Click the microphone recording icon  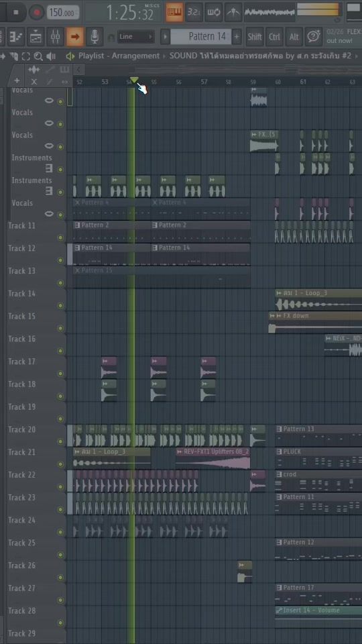pyautogui.click(x=95, y=37)
